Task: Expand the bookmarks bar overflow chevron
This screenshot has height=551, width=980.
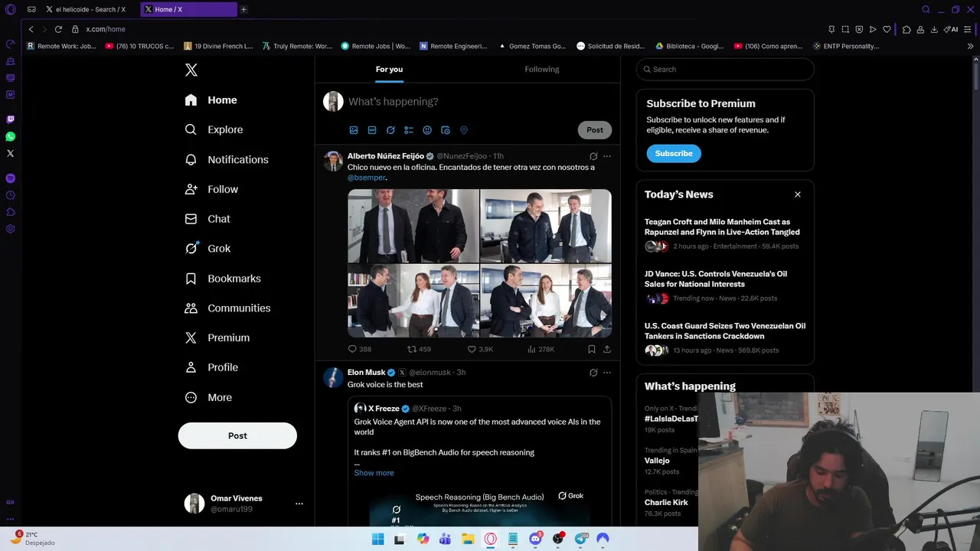Action: click(x=971, y=46)
